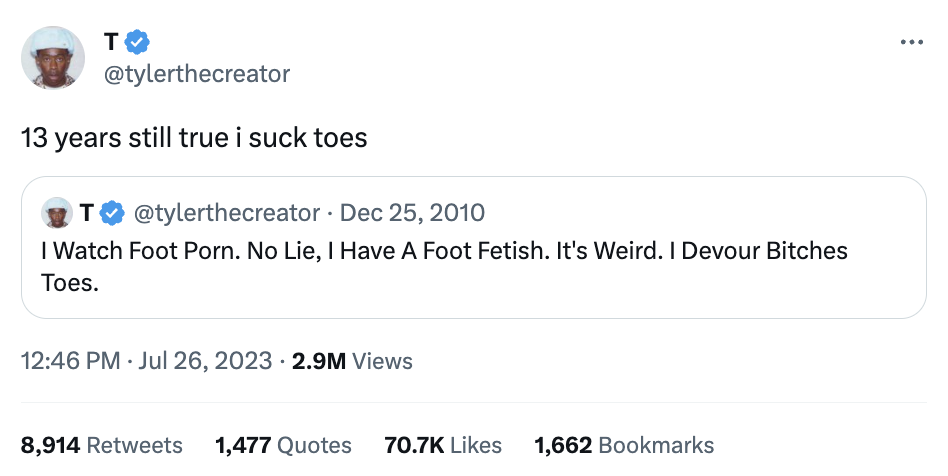This screenshot has height=476, width=948.
Task: Open the 1,477 Quotes list
Action: click(x=284, y=445)
